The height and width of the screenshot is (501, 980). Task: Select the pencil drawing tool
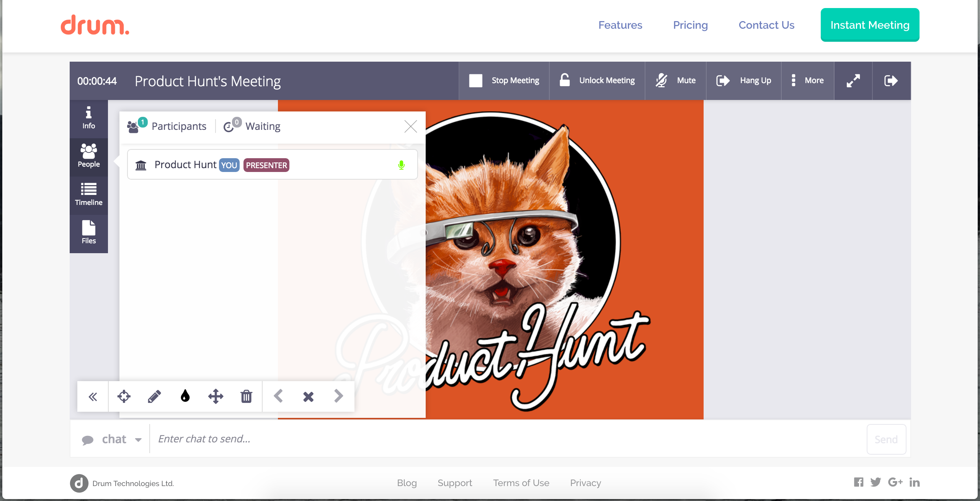click(x=154, y=396)
